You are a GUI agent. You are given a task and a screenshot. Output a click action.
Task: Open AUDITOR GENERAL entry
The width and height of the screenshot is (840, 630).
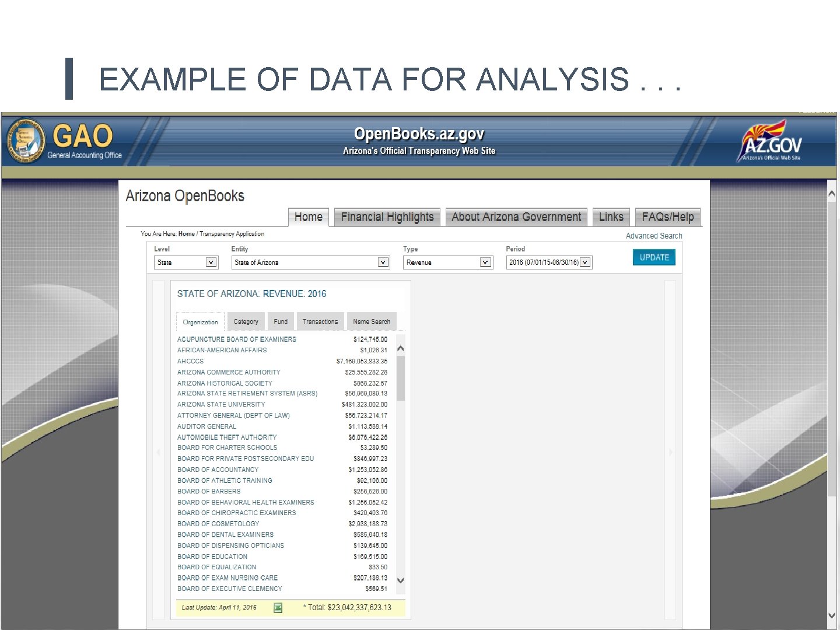[206, 426]
